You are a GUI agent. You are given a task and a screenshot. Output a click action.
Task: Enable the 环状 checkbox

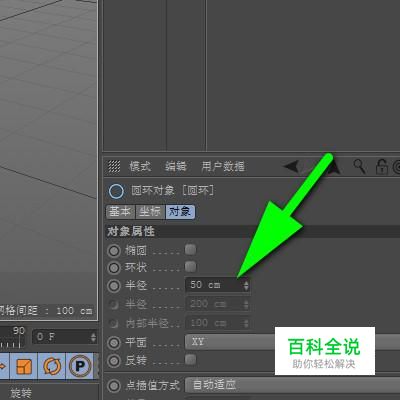(x=190, y=267)
